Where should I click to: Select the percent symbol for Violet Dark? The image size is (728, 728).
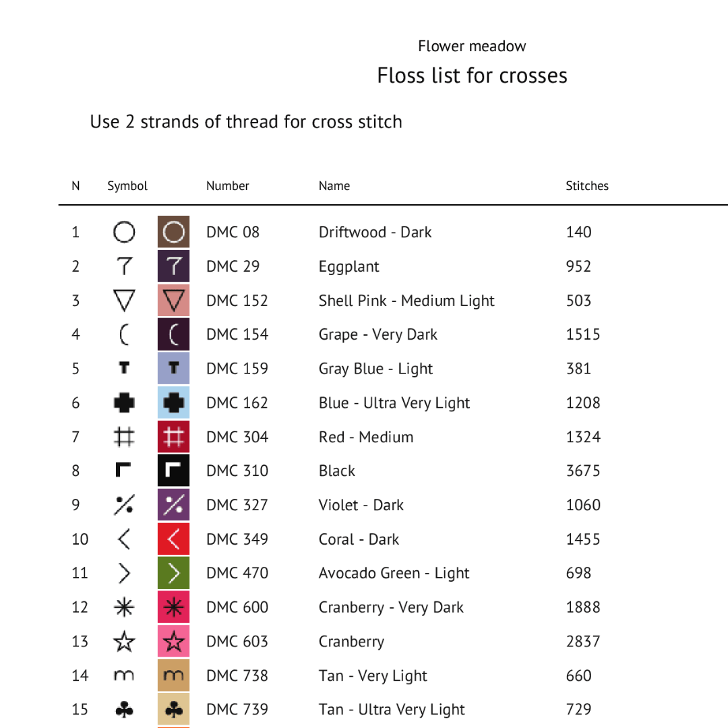124,505
